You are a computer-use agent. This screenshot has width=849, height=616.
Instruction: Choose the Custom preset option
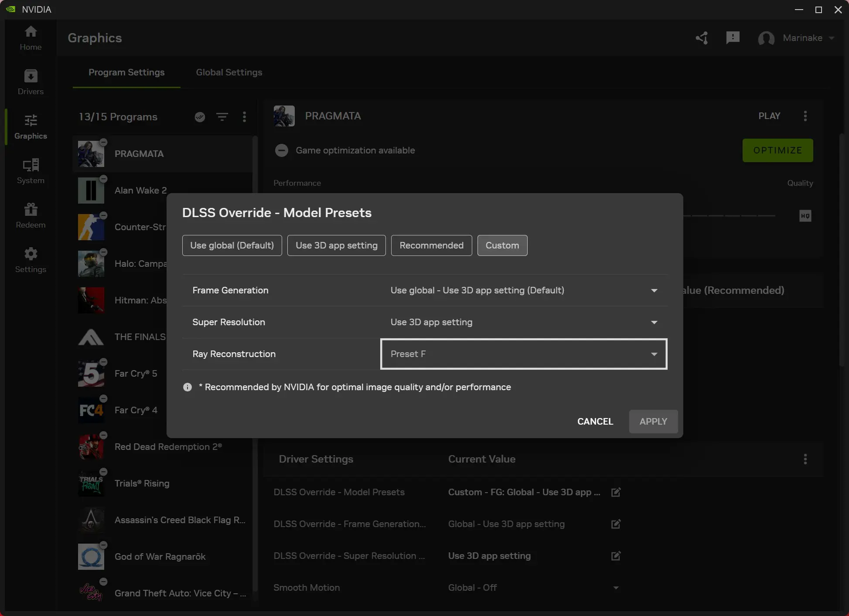pyautogui.click(x=502, y=245)
